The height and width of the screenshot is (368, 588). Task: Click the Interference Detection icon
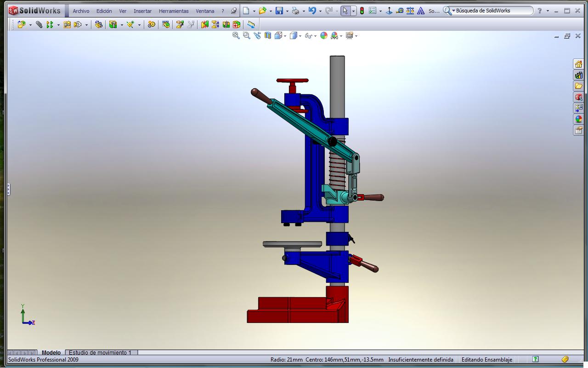205,25
